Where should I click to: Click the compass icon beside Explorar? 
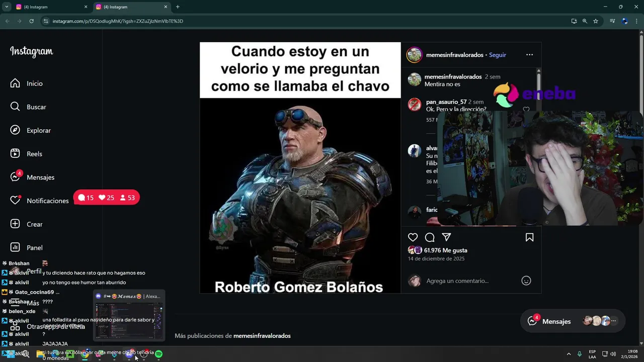15,130
